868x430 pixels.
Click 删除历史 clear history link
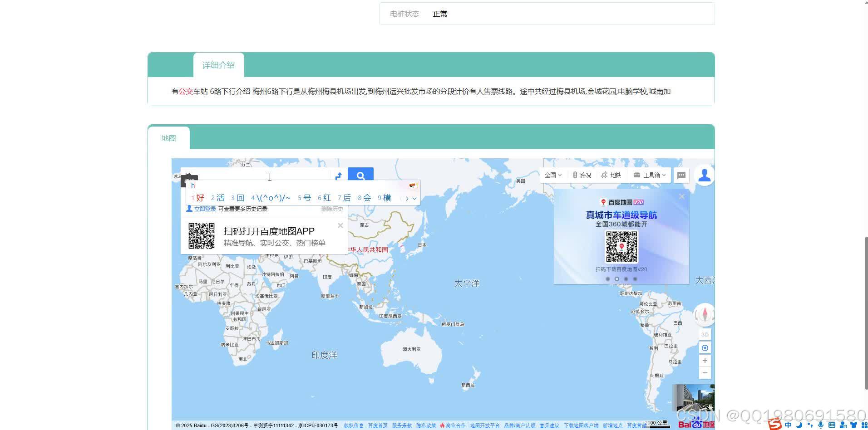pyautogui.click(x=332, y=209)
